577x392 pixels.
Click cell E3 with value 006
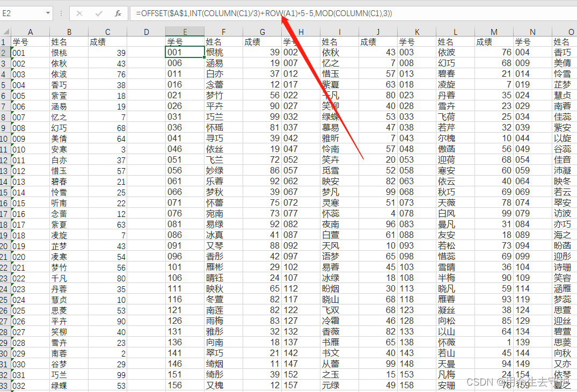185,63
